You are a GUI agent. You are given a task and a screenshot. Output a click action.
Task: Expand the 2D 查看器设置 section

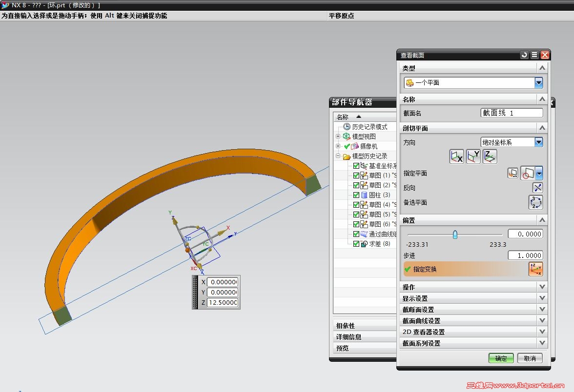(542, 332)
